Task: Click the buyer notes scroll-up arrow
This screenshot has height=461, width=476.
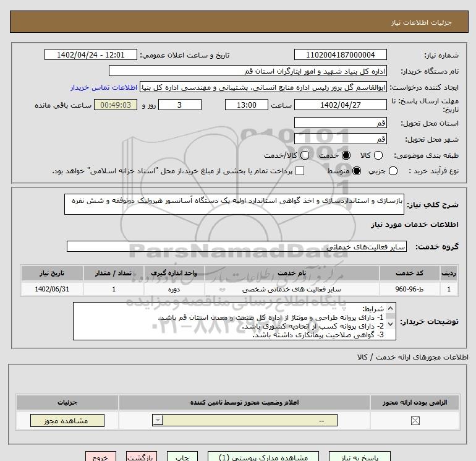Action: coord(391,308)
